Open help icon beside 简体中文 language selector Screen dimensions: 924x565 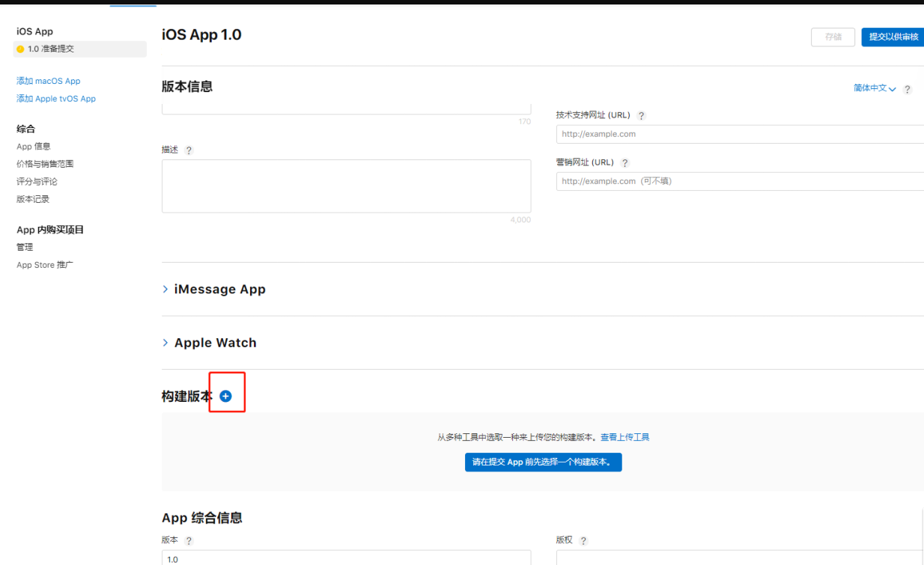point(908,89)
